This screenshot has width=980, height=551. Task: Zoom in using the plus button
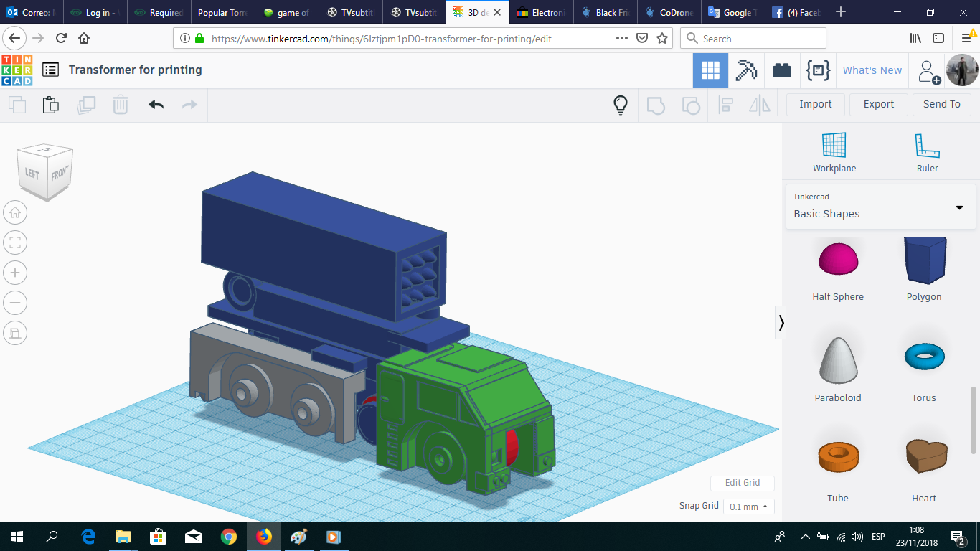pyautogui.click(x=15, y=273)
